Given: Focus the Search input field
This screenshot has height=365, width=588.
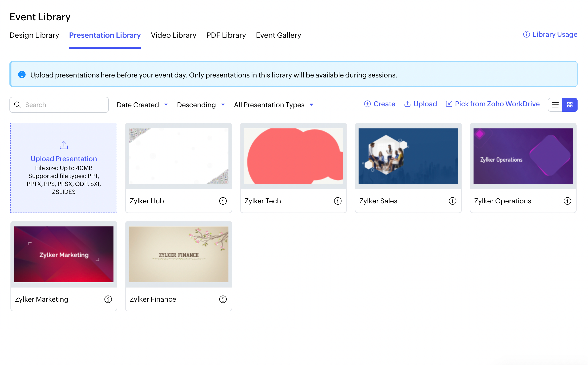Looking at the screenshot, I should click(x=65, y=105).
